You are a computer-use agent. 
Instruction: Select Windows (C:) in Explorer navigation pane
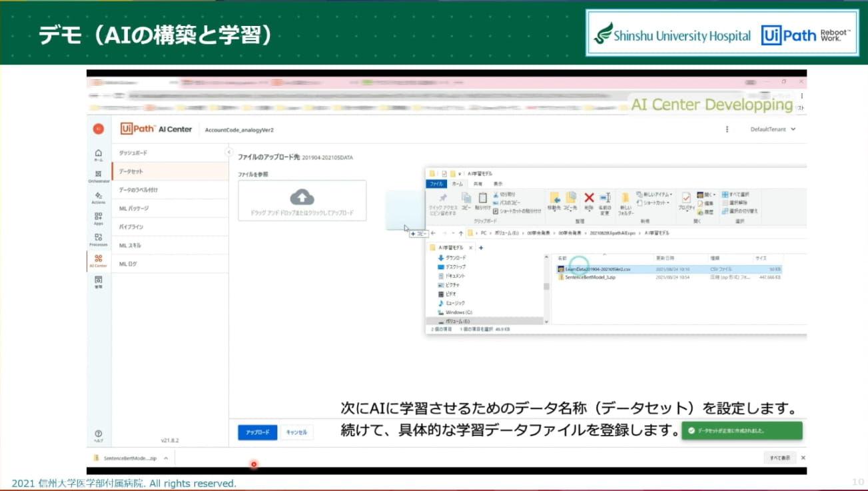[455, 312]
